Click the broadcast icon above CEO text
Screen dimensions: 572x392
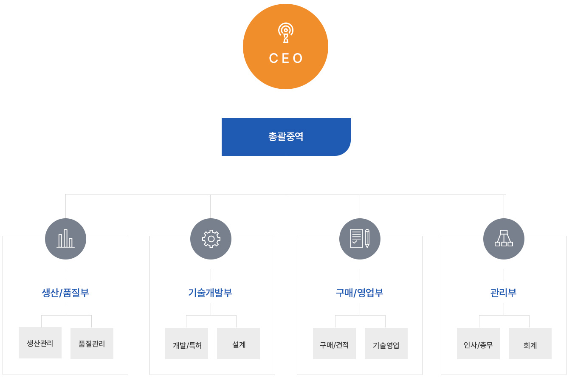tap(286, 33)
